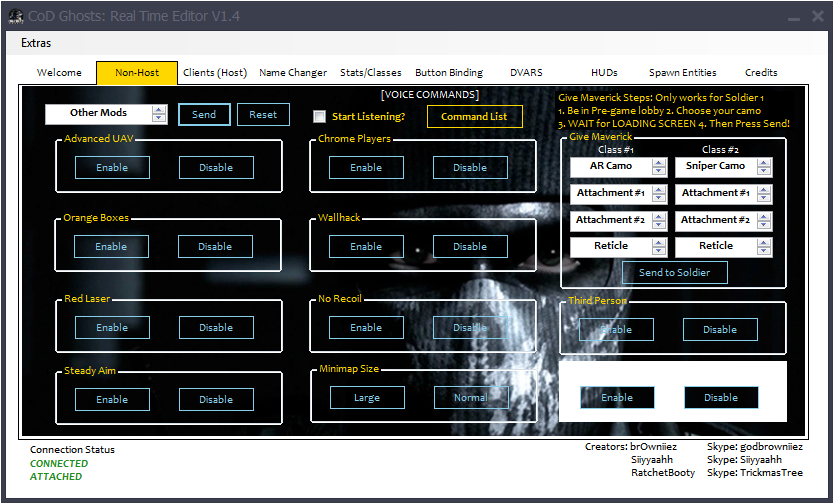Disable Wallhack
Image resolution: width=836 pixels, height=503 pixels.
pos(470,246)
